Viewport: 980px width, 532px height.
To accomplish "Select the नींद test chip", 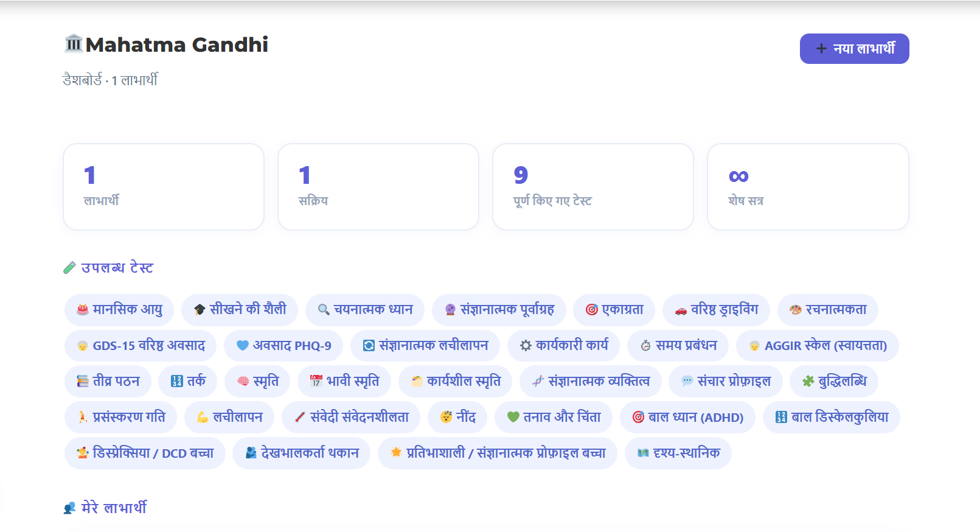I will tap(457, 417).
